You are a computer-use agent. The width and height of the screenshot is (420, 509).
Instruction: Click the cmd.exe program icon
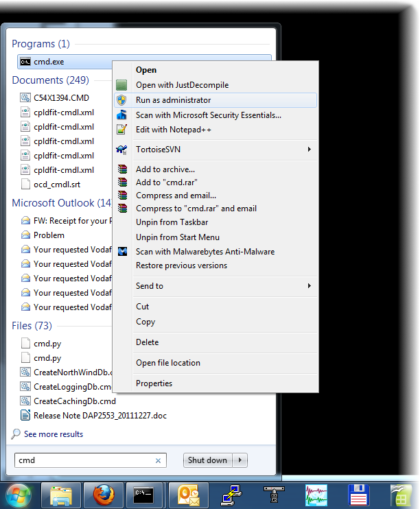pos(25,62)
